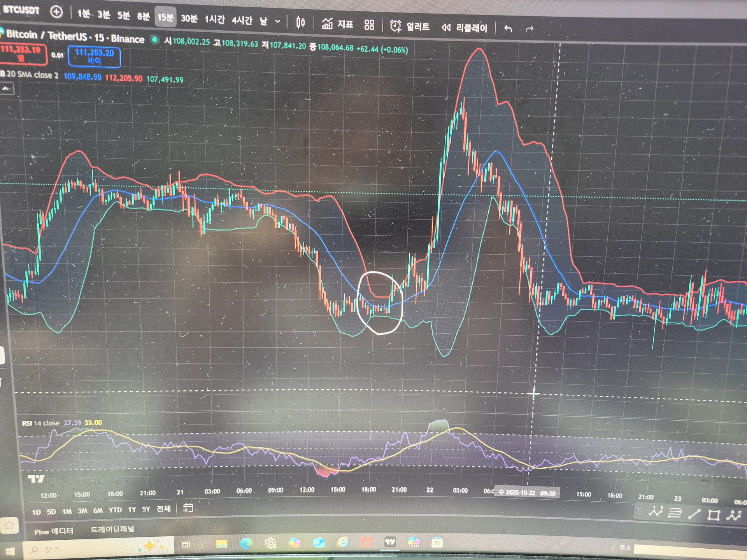Open the Pine 에디터 tab
Screen dimensions: 747x560
54,531
